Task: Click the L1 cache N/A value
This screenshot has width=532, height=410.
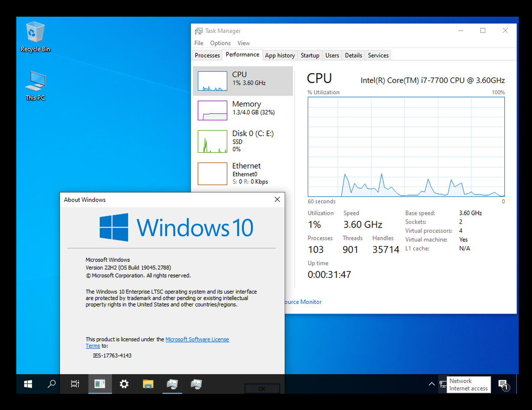Action: (464, 249)
